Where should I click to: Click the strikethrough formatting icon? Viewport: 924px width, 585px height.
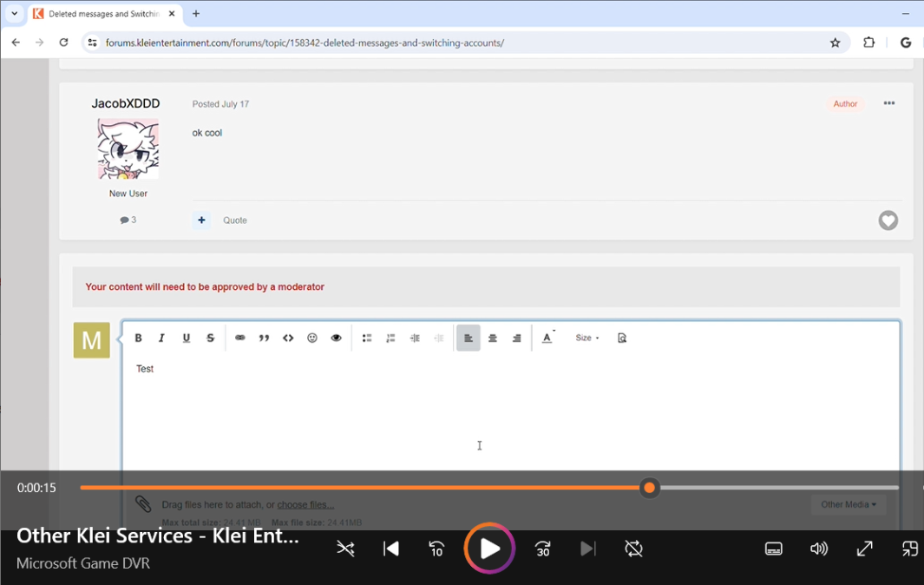pos(210,339)
